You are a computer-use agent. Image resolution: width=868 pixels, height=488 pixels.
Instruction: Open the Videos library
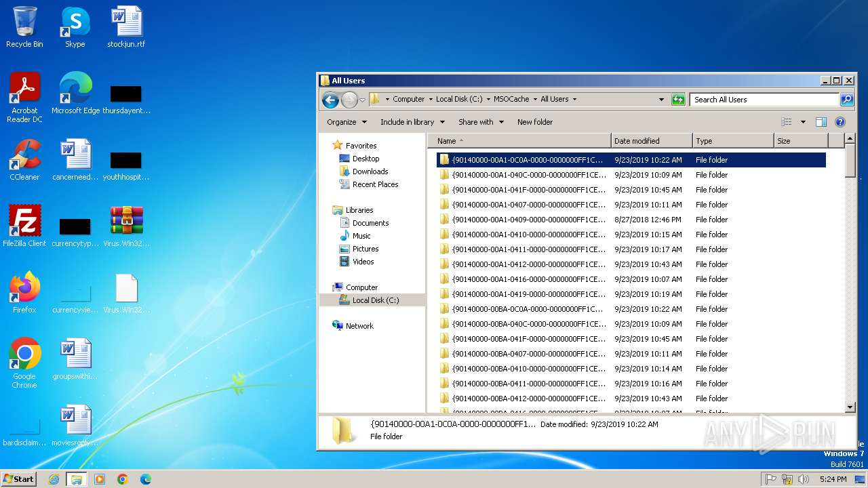click(363, 262)
